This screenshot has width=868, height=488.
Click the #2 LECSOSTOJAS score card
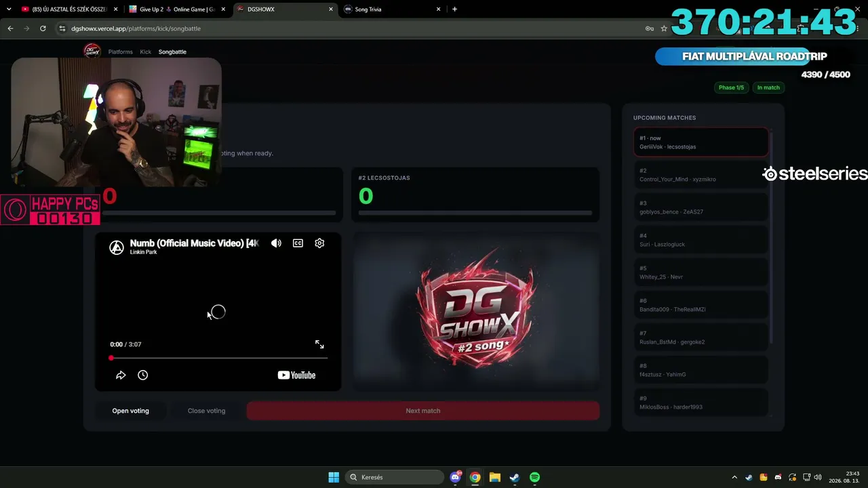(475, 195)
